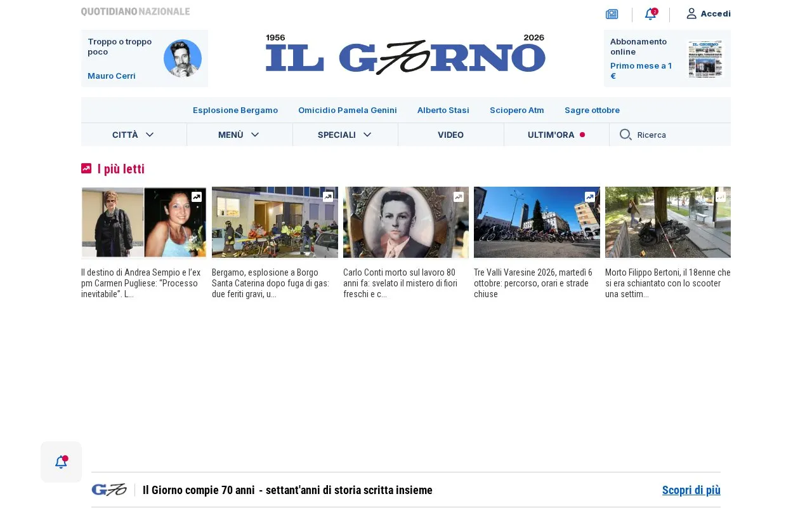Click Scopri di più link
The image size is (812, 508).
(691, 490)
